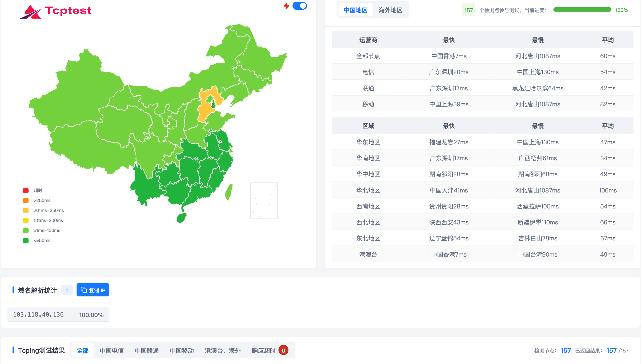Click the 106ms average for 华北地区
Image resolution: width=641 pixels, height=364 pixels.
[608, 190]
